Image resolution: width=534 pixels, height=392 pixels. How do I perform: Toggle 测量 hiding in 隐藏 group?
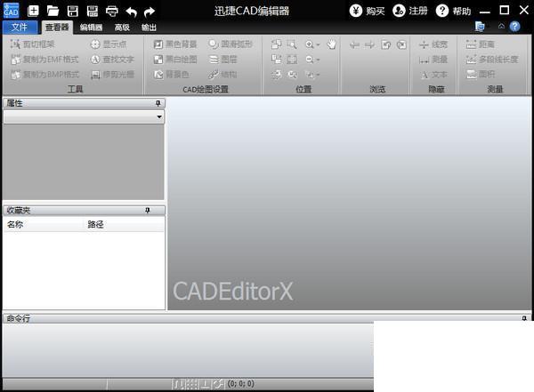433,60
